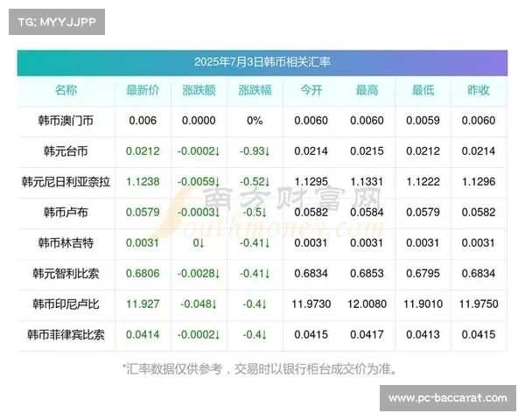This screenshot has width=525, height=420.
Task: Click change percent -0.5↓ in 卢布 row
Action: coord(255,213)
